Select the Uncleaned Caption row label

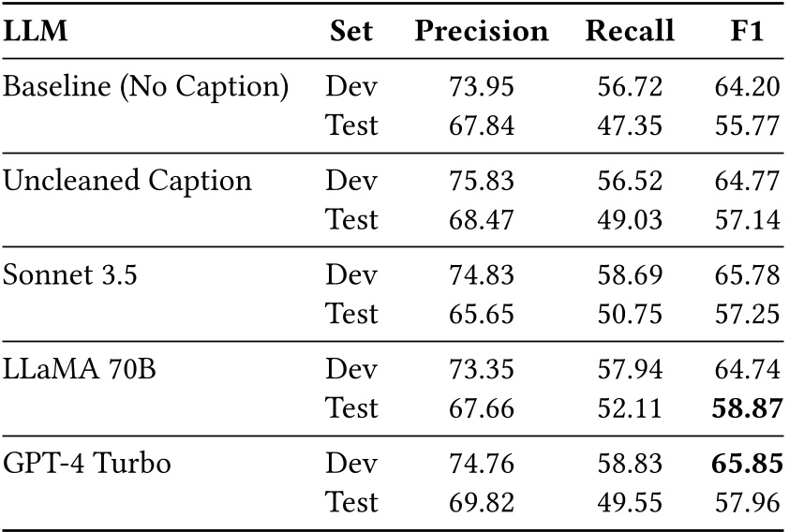coord(127,181)
